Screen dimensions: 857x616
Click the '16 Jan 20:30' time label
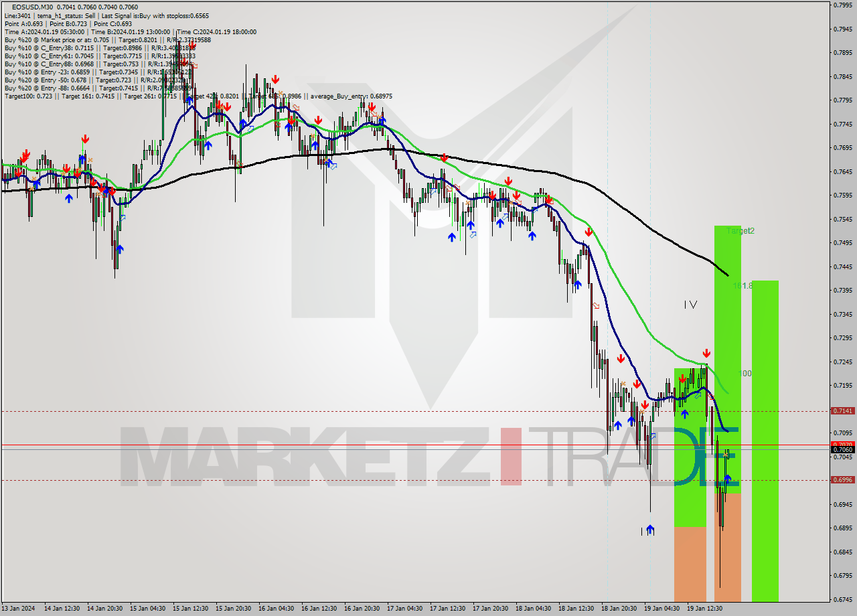point(362,609)
